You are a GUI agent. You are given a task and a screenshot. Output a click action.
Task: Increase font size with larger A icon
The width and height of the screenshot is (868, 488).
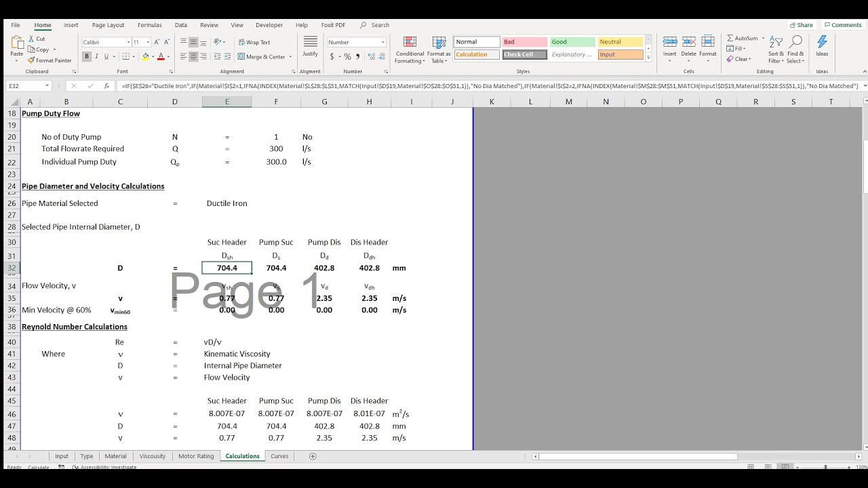pyautogui.click(x=157, y=42)
